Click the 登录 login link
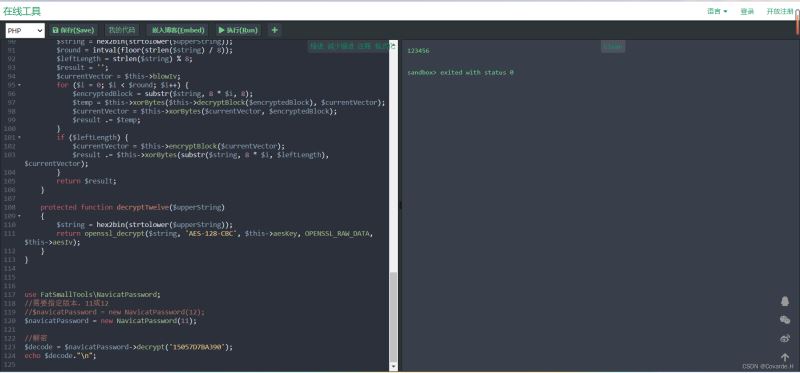 click(747, 11)
